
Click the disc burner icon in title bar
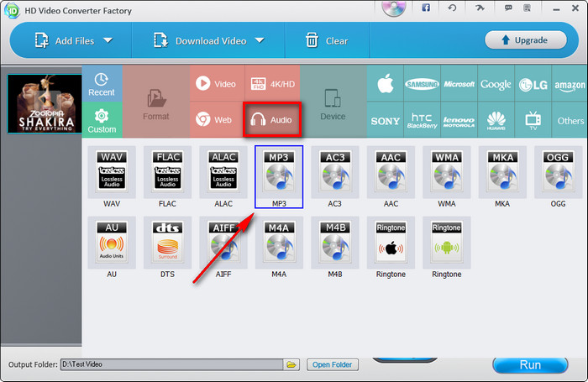[x=393, y=9]
